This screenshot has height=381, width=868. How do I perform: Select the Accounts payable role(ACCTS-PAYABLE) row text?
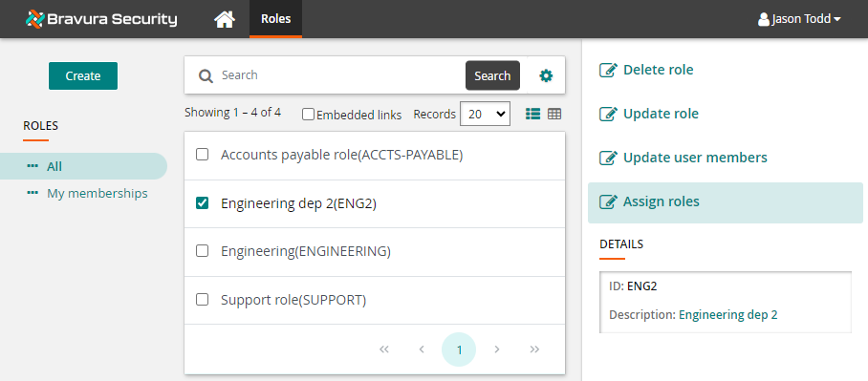[x=341, y=155]
